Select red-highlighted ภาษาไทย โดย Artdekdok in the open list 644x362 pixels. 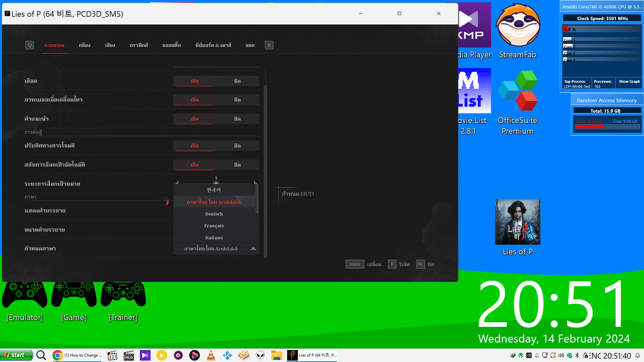pos(214,202)
